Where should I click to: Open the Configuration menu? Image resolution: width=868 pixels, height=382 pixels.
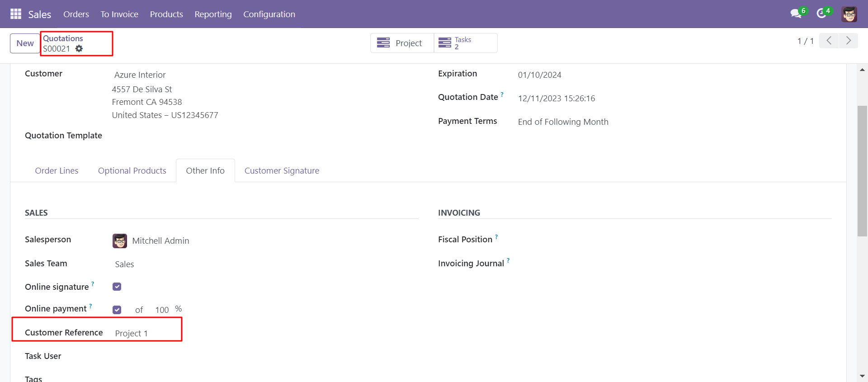[x=269, y=14]
